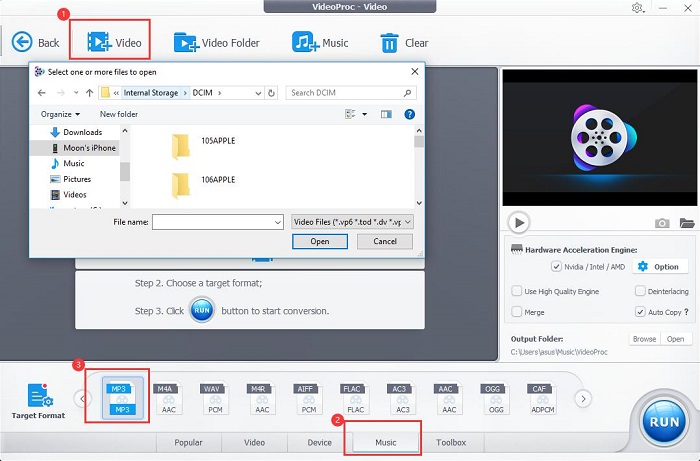Click the big RUN button
The image size is (700, 461).
tap(664, 422)
